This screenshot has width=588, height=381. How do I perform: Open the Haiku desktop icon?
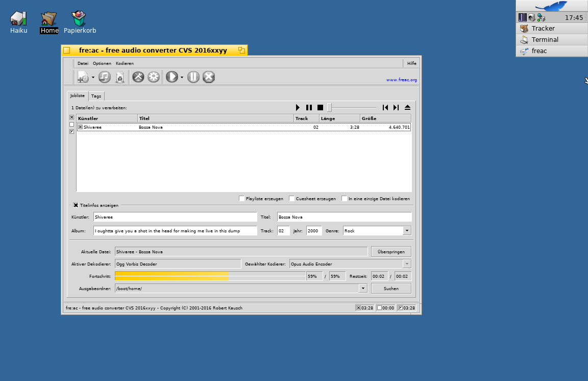pos(18,22)
